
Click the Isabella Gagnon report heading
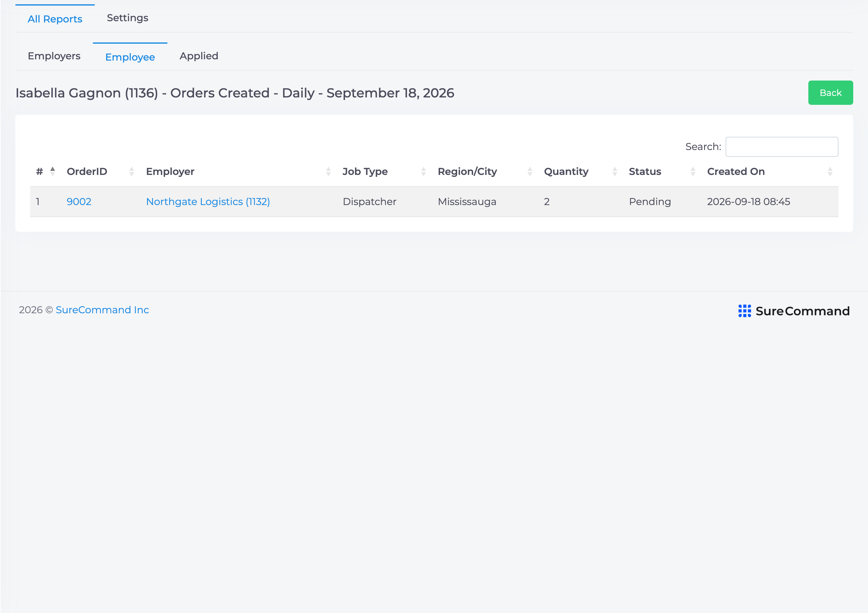[235, 93]
